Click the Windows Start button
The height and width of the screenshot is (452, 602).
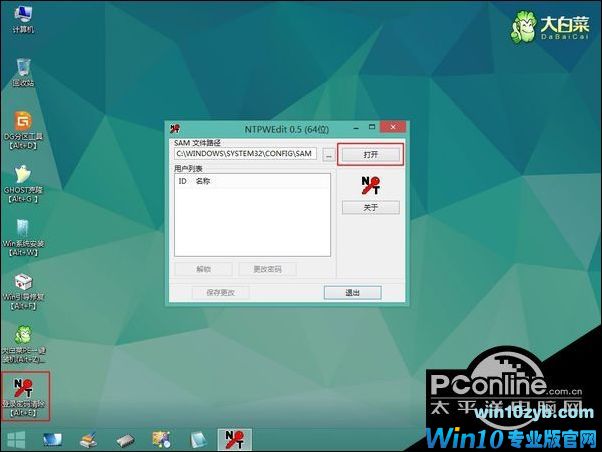click(16, 439)
